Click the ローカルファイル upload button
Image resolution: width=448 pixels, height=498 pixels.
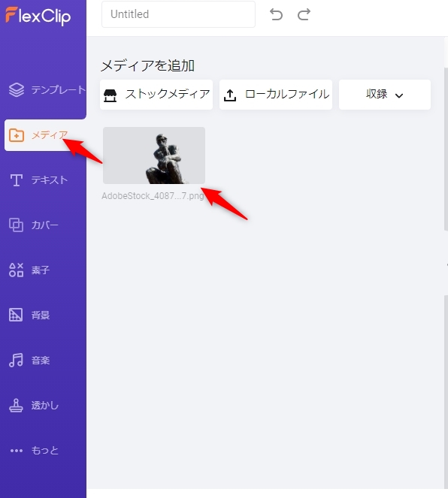(276, 95)
